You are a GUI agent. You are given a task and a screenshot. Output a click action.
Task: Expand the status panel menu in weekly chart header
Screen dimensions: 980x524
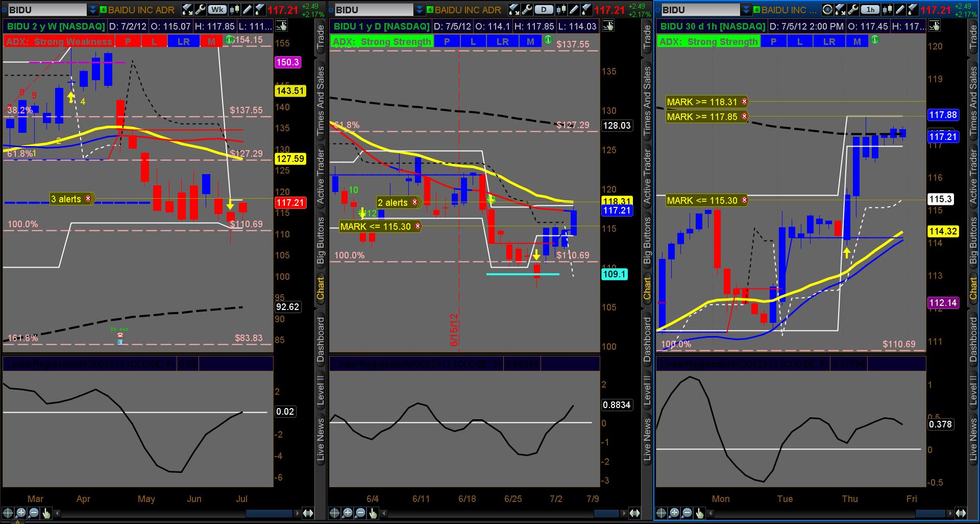click(x=281, y=26)
